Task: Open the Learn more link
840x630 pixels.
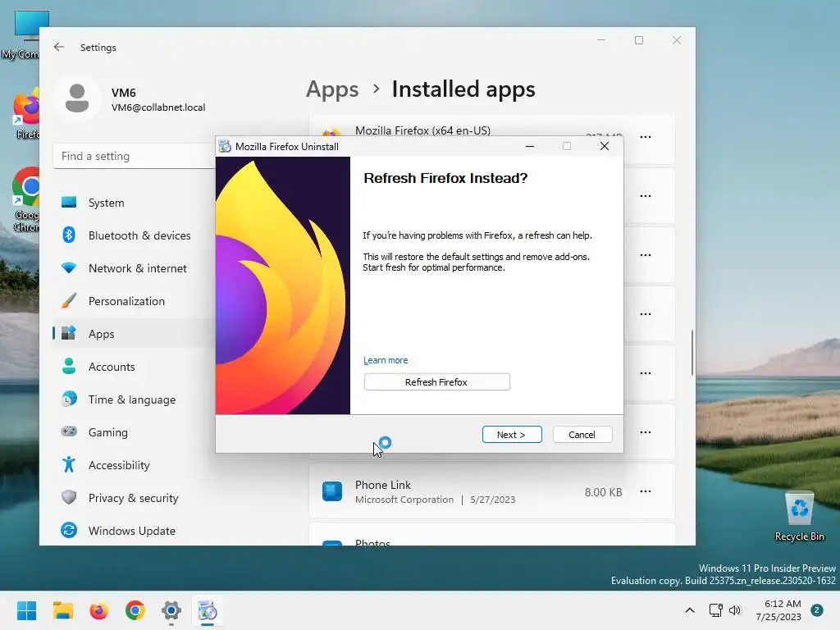Action: (386, 360)
